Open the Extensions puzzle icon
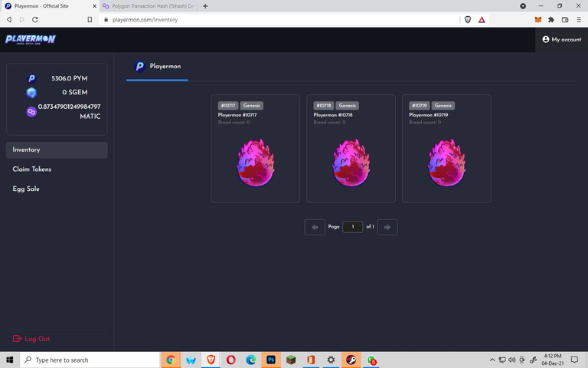 click(551, 19)
